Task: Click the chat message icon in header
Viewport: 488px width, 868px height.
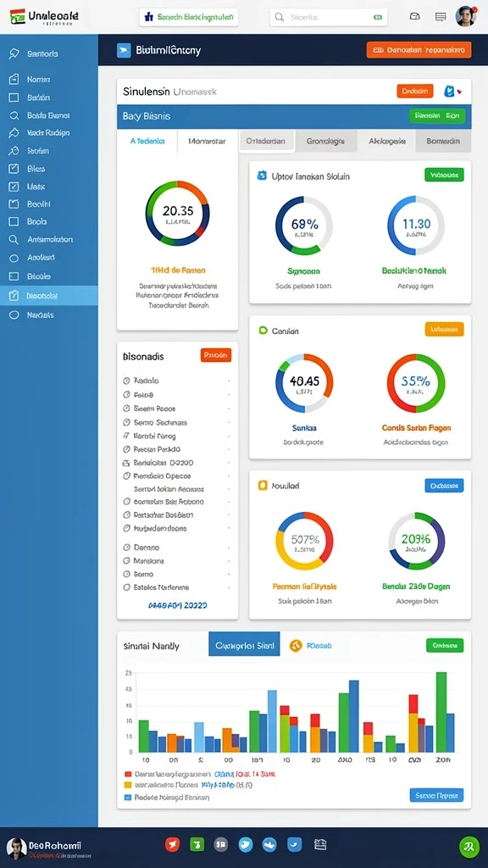Action: click(x=441, y=17)
